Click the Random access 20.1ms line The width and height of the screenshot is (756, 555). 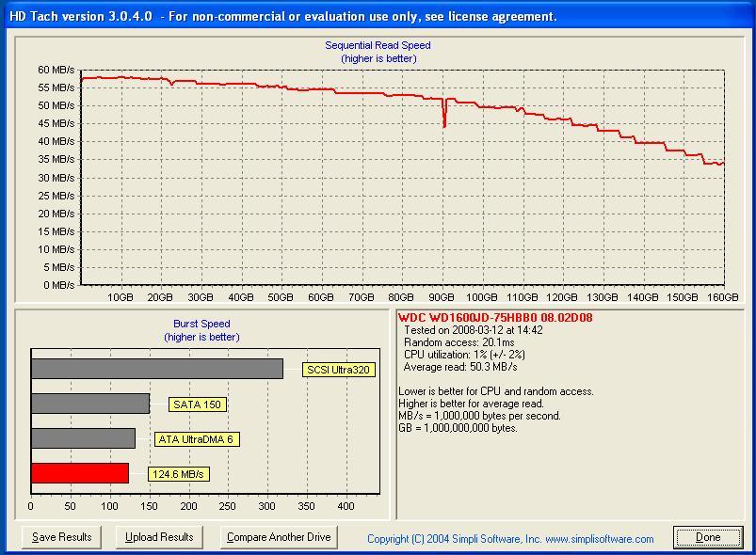point(455,342)
